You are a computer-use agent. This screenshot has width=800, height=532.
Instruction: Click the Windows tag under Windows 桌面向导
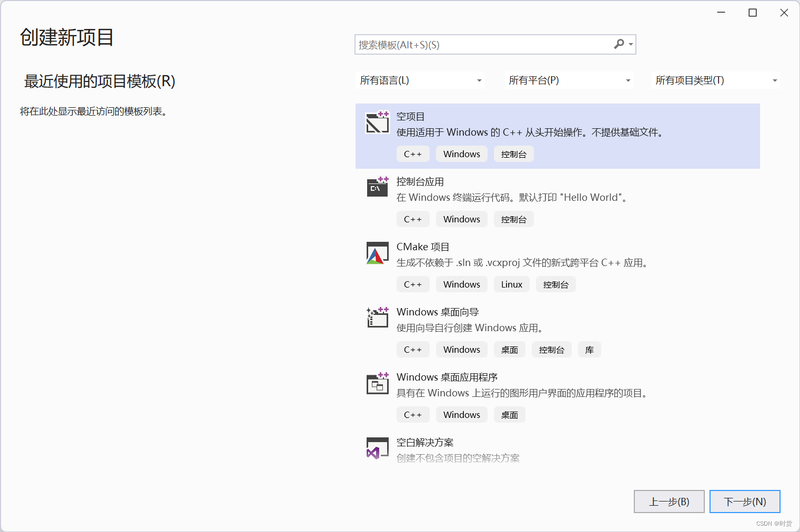pyautogui.click(x=462, y=350)
